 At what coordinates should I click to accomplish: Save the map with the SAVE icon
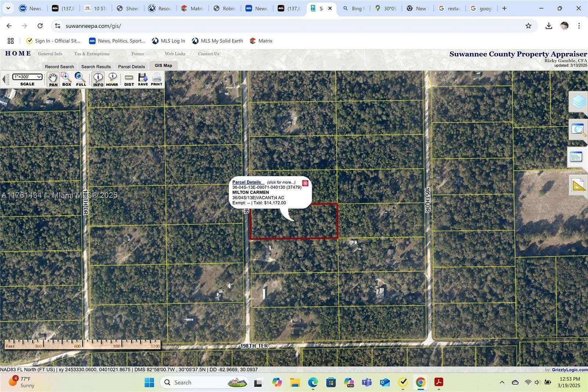(143, 79)
